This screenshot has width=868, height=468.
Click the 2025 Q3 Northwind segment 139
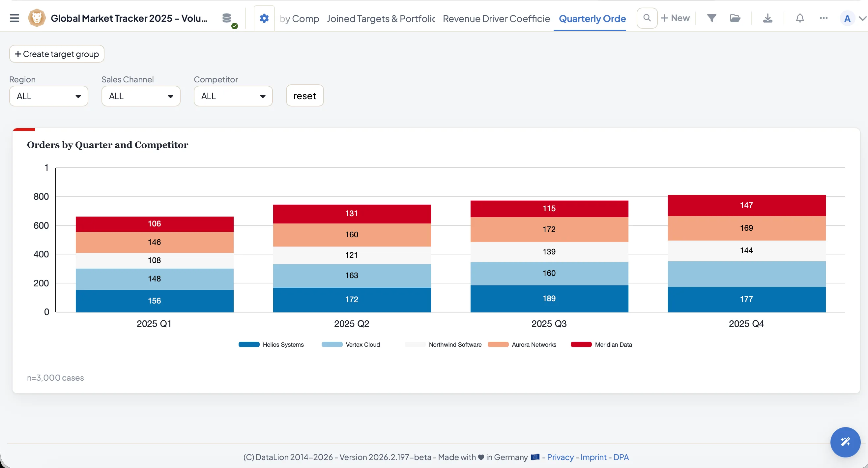[549, 252]
